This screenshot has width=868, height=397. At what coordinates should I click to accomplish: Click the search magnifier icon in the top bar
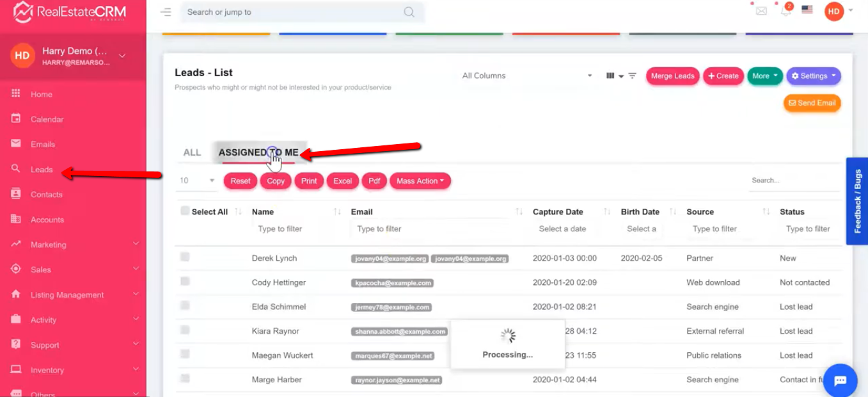point(409,12)
